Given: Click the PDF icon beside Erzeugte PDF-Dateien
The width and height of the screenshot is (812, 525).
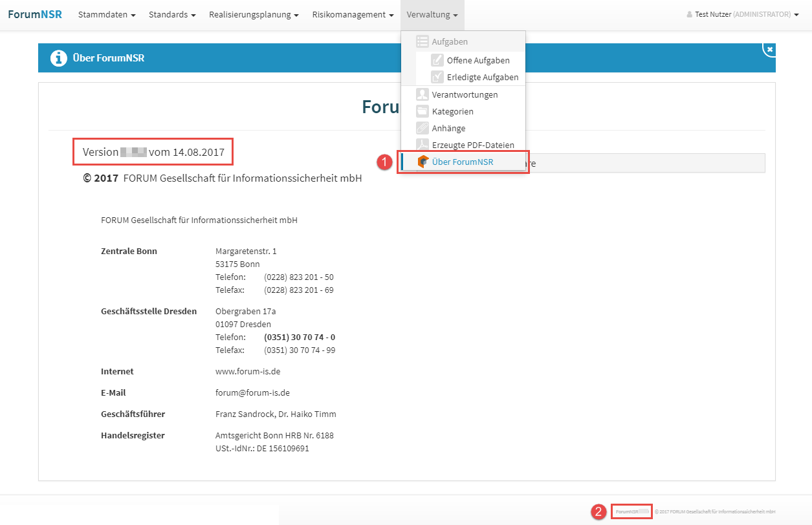Looking at the screenshot, I should tap(422, 145).
